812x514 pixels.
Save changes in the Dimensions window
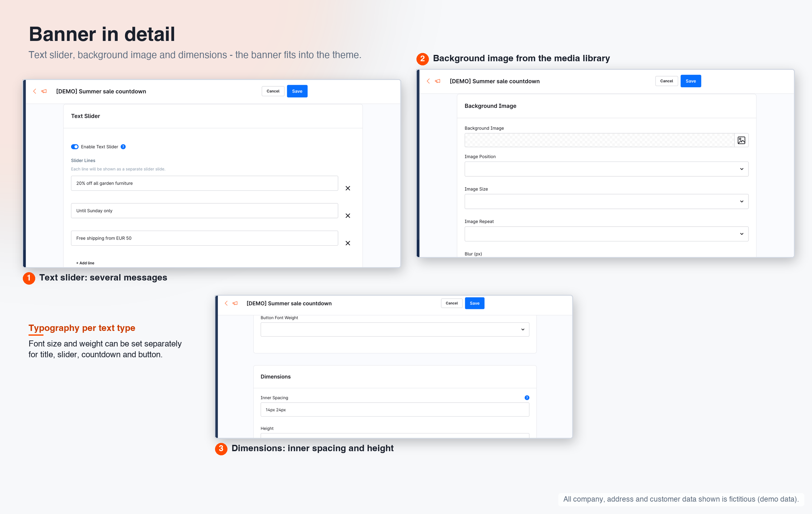point(475,303)
